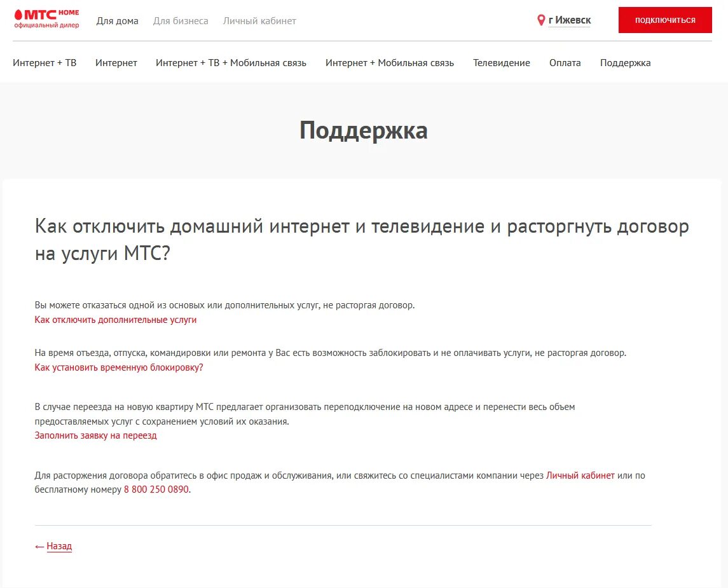The height and width of the screenshot is (588, 728).
Task: Click the red location pin icon
Action: pos(541,20)
